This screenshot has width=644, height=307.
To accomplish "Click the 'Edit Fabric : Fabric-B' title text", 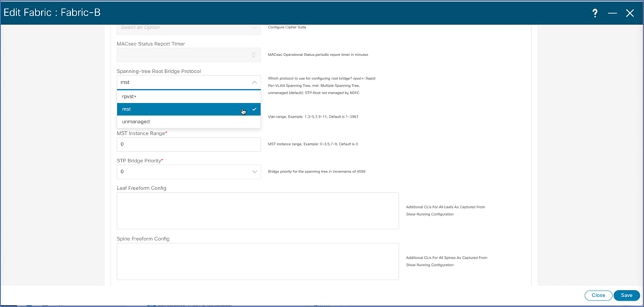I will (x=52, y=13).
